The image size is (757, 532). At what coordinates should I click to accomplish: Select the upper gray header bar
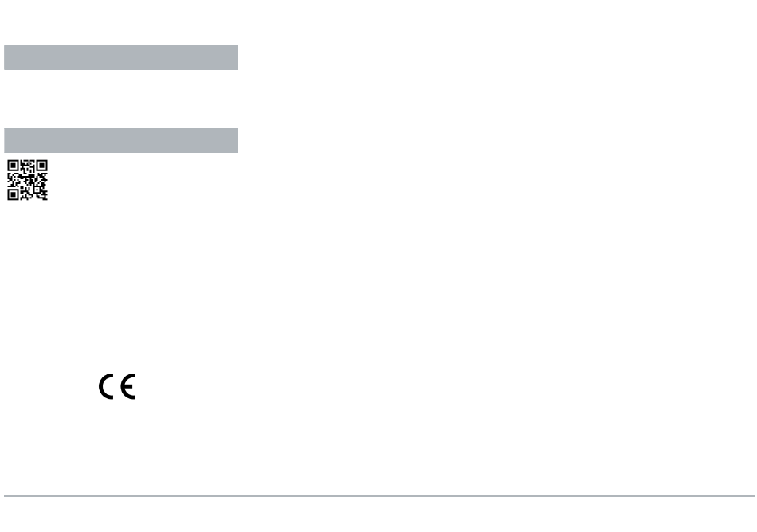(x=121, y=58)
